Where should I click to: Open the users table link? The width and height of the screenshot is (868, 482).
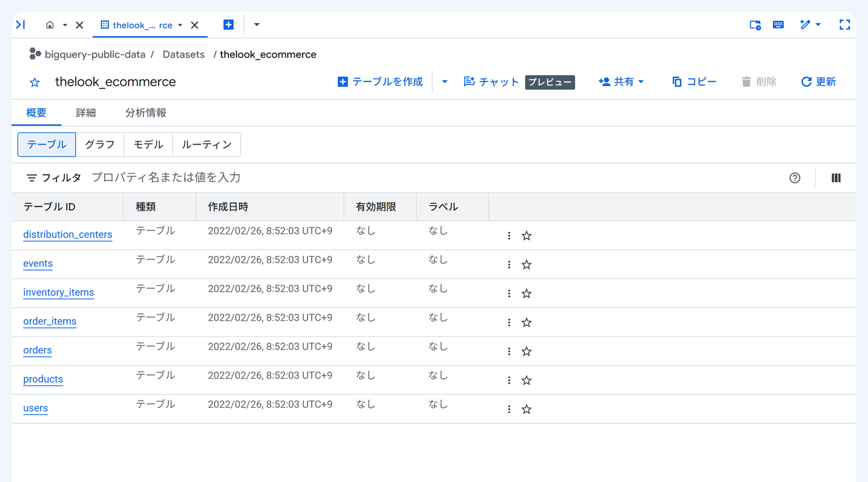click(35, 408)
